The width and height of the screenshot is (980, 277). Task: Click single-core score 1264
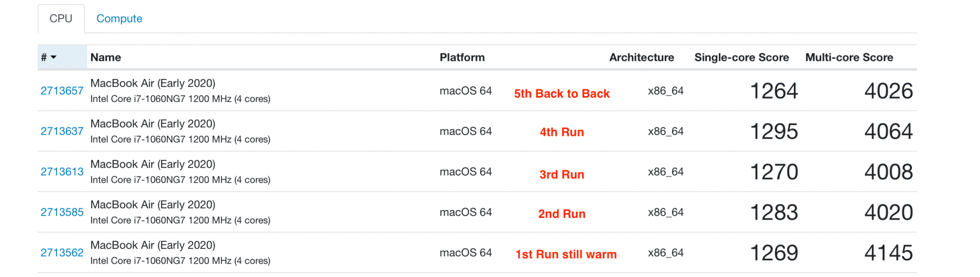click(774, 91)
